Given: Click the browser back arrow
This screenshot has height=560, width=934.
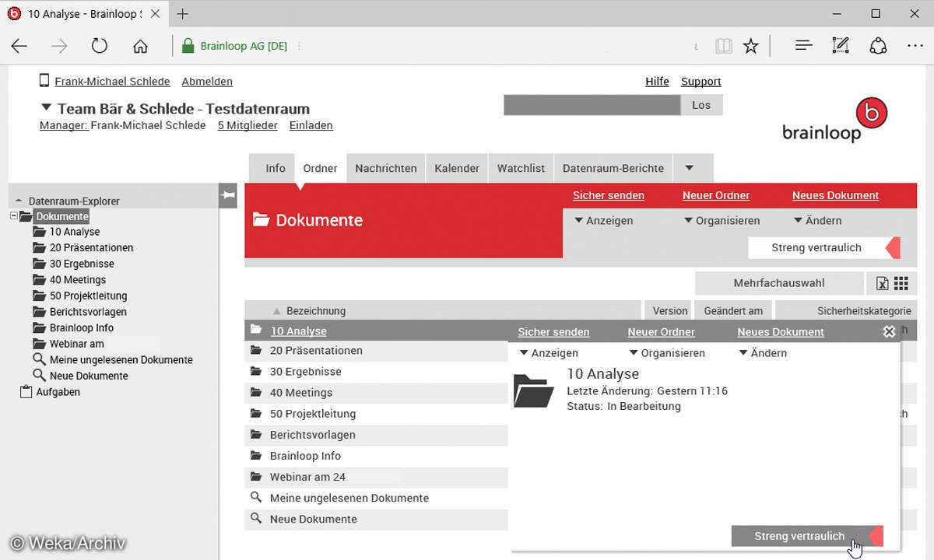Looking at the screenshot, I should pyautogui.click(x=19, y=46).
